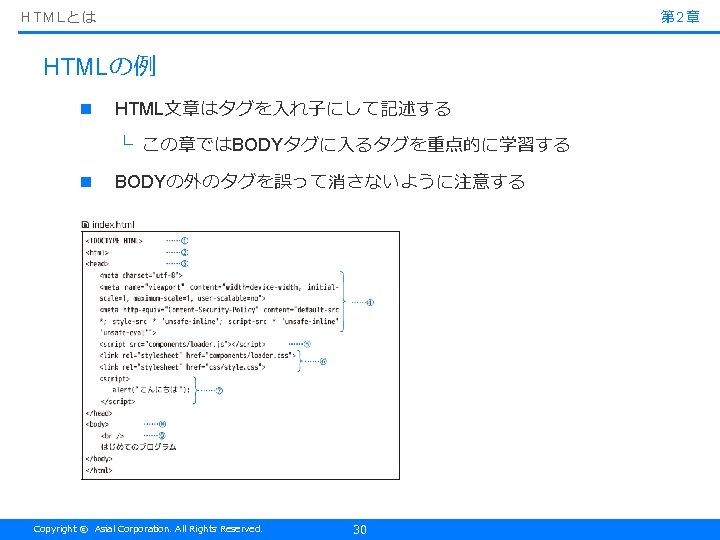The width and height of the screenshot is (720, 540).
Task: Click the slide title "HTMLの例"
Action: (x=100, y=67)
